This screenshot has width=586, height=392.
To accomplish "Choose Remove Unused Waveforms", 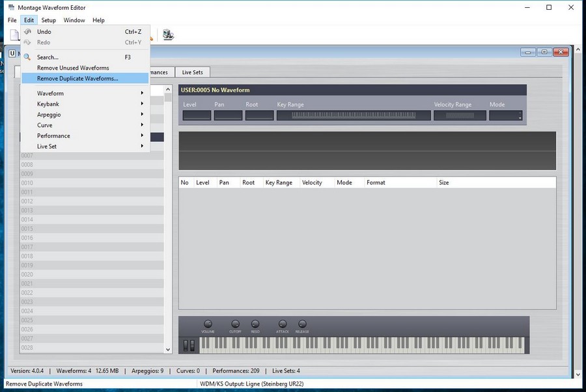I will pos(73,68).
